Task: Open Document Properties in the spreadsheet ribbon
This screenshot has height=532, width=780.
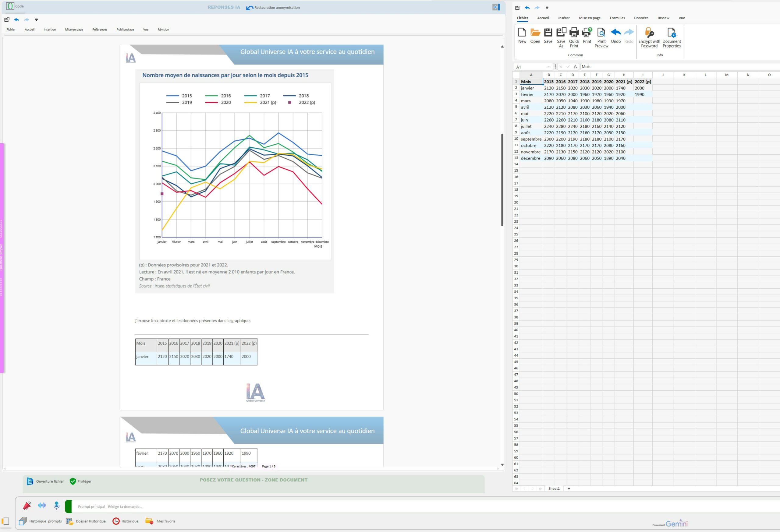Action: [x=671, y=33]
